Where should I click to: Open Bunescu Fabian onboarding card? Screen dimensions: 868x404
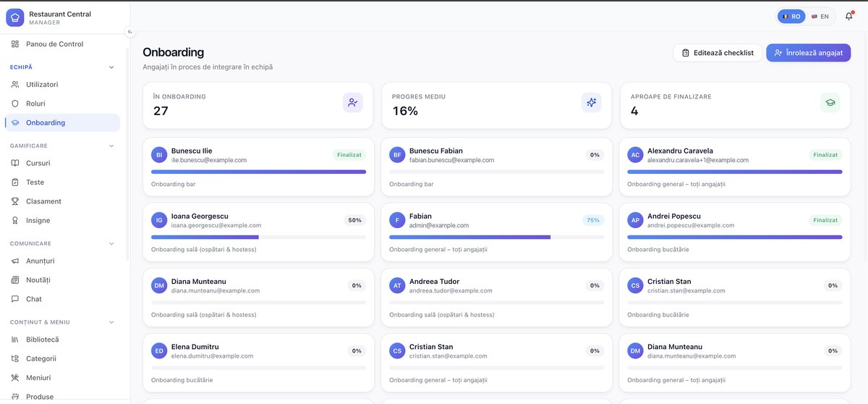496,167
